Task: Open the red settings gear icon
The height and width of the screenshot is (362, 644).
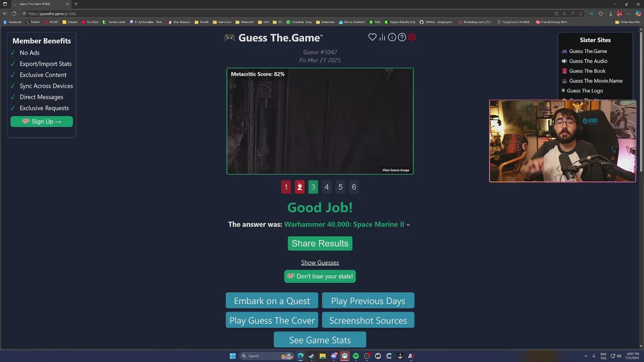Action: click(412, 37)
